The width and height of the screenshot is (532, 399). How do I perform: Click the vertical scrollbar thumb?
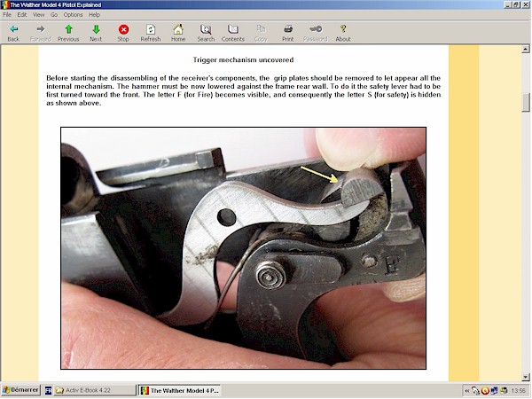[526, 102]
